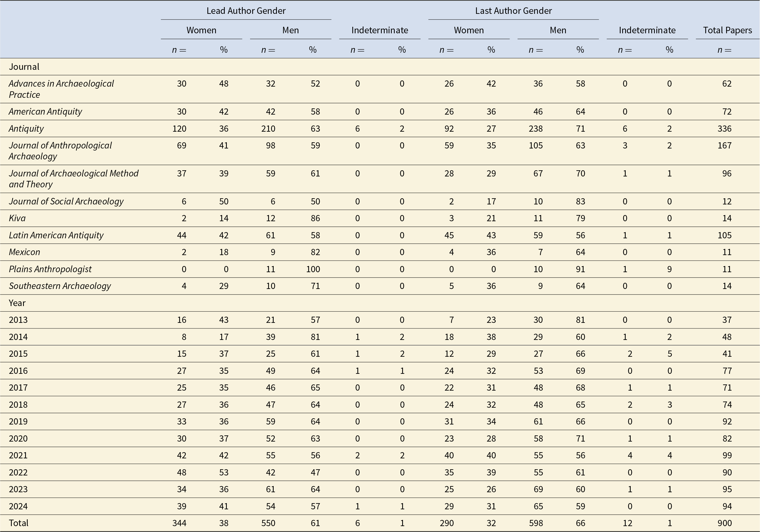
Task: Select the 2021 total papers value 99
Action: [x=727, y=455]
